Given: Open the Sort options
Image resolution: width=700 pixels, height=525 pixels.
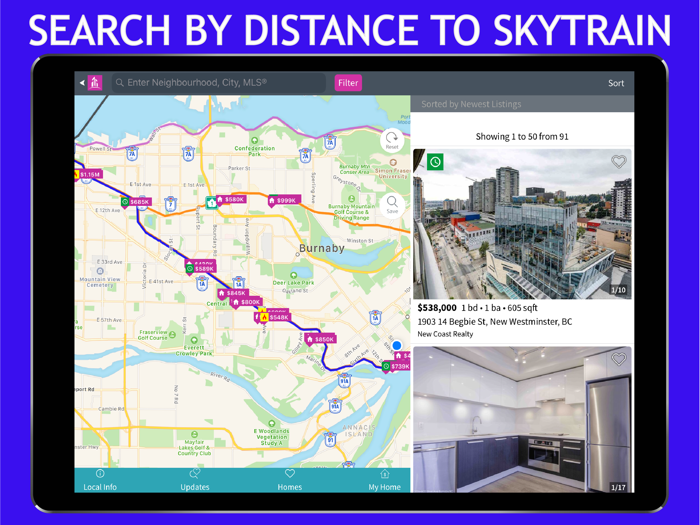Looking at the screenshot, I should (x=616, y=83).
